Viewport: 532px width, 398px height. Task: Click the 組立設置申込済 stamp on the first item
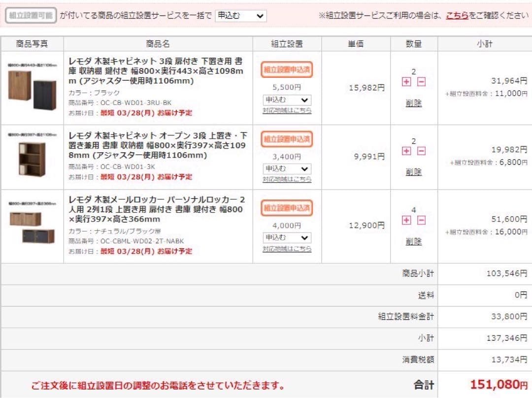coord(287,70)
